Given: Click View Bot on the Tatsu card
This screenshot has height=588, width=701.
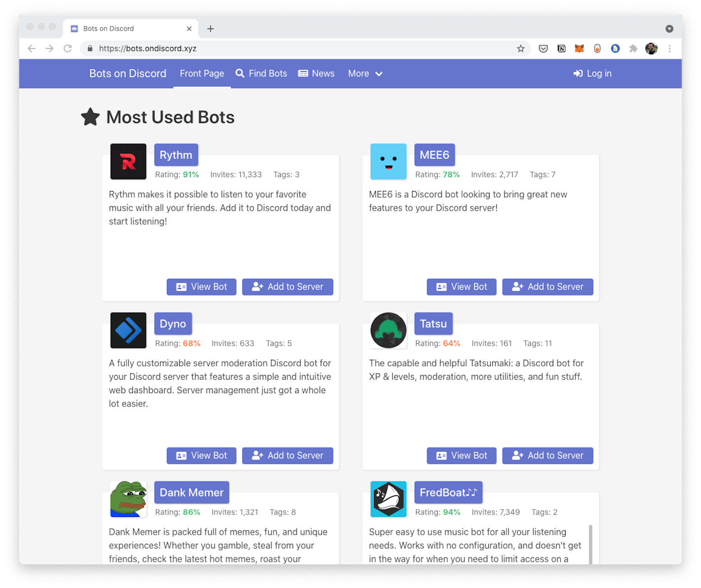Looking at the screenshot, I should click(x=461, y=455).
